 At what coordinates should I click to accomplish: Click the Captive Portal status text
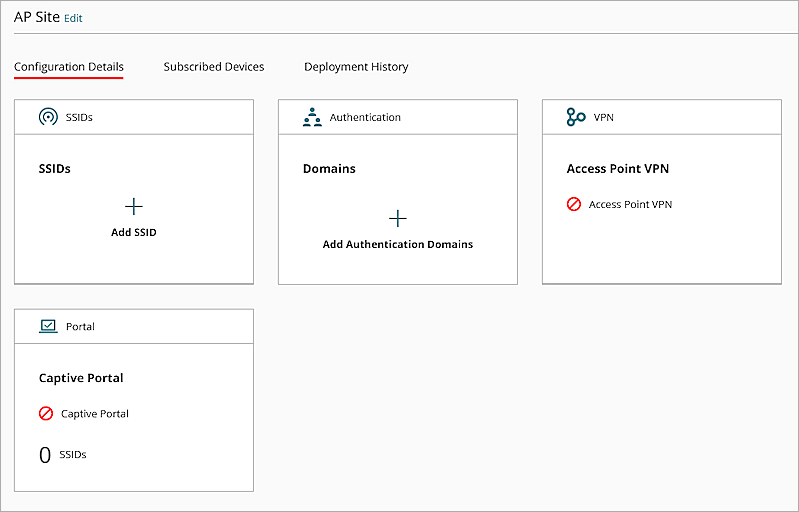coord(95,414)
